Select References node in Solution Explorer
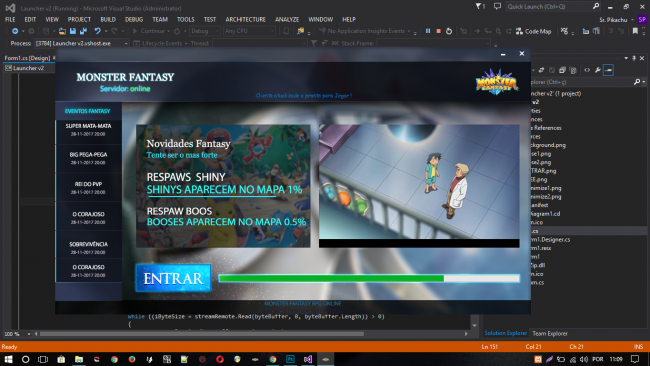650x366 pixels. tap(546, 128)
